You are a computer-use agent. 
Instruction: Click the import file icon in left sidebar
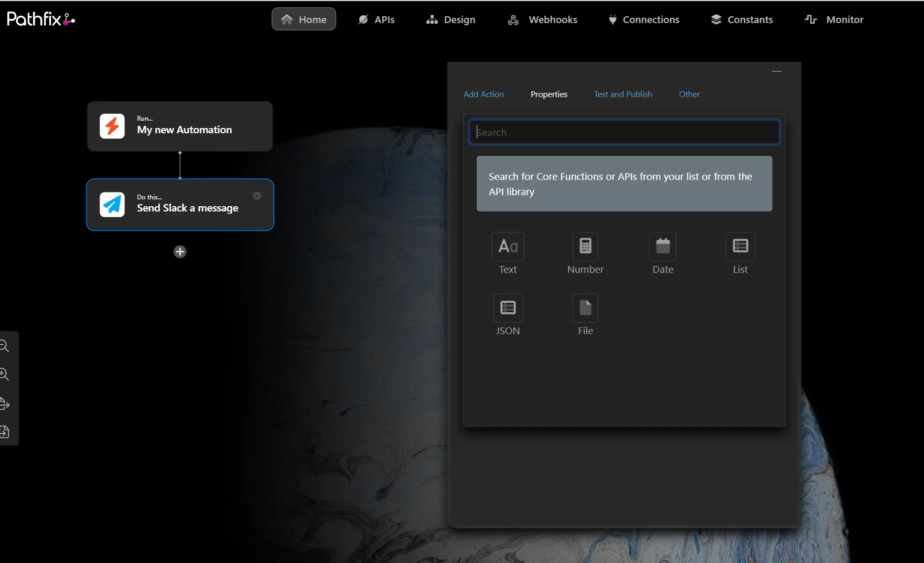click(x=5, y=432)
